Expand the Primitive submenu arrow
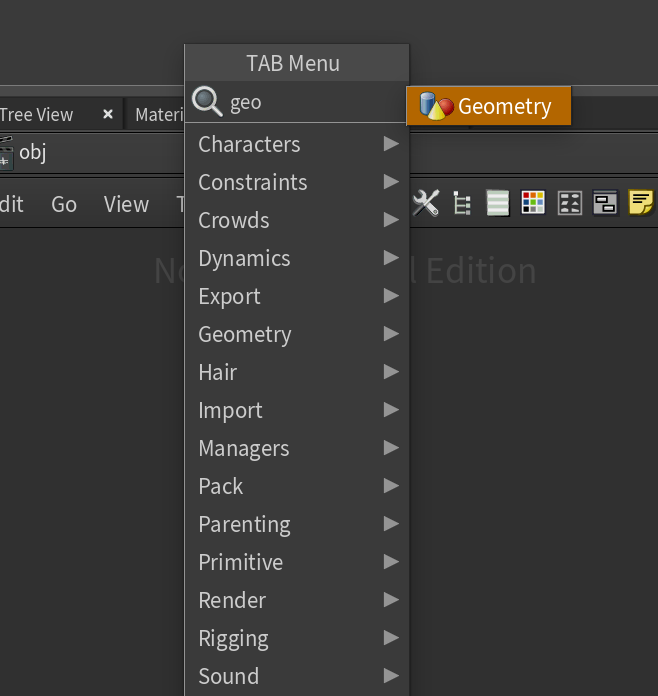Viewport: 658px width, 696px height. 391,562
